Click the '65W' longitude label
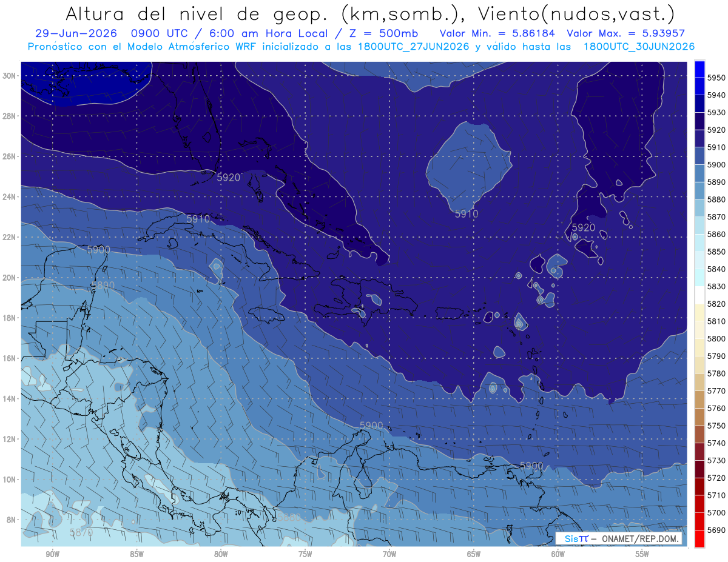The width and height of the screenshot is (728, 562). pos(474,554)
